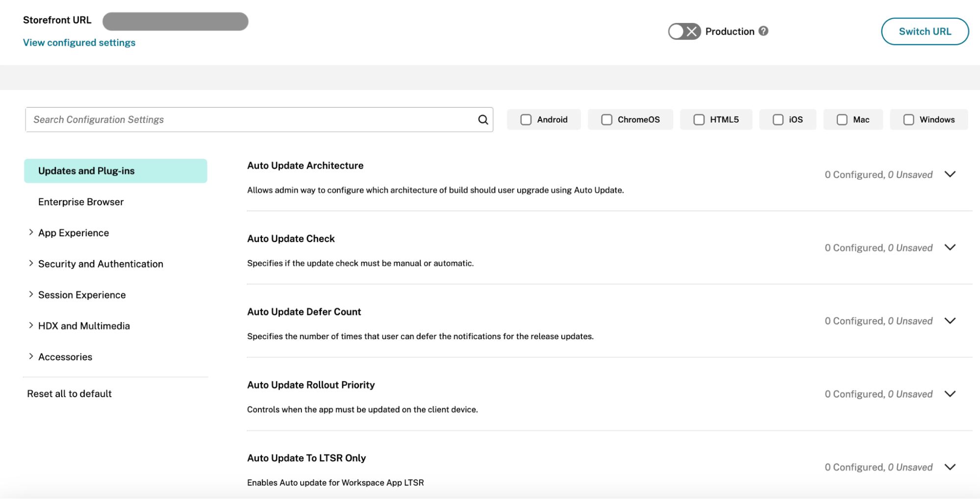Image resolution: width=980 pixels, height=499 pixels.
Task: Click the Switch URL button
Action: pyautogui.click(x=925, y=31)
